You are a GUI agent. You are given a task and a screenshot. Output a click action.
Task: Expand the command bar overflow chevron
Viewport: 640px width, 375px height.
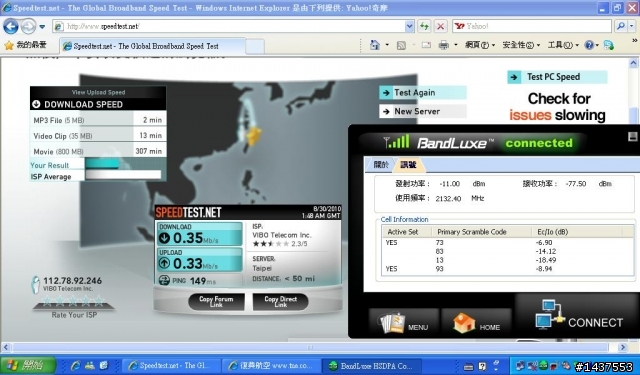pyautogui.click(x=635, y=40)
